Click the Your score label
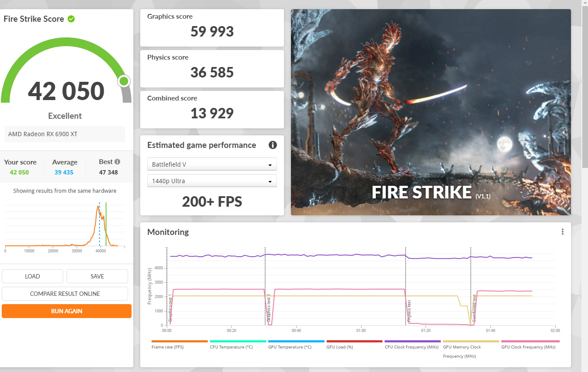The image size is (588, 372). click(x=20, y=162)
